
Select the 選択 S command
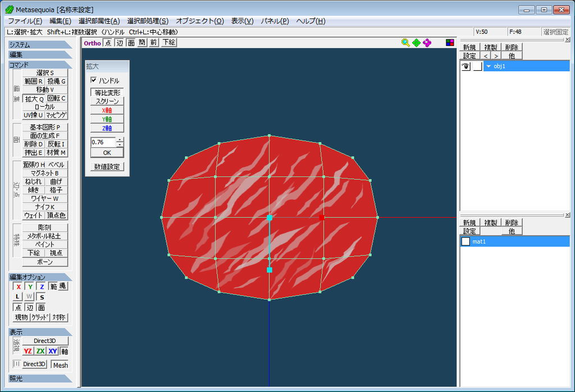[x=45, y=72]
